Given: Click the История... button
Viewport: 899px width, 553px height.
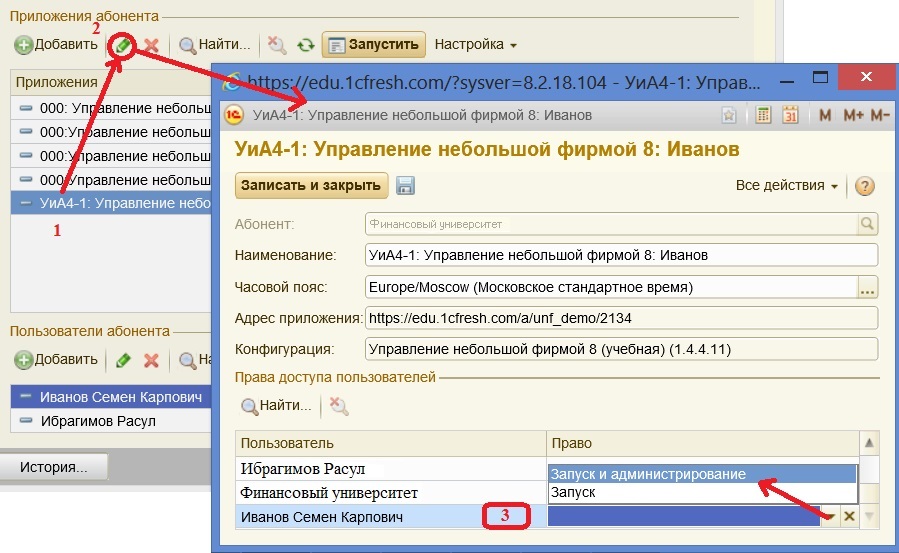Looking at the screenshot, I should coord(54,467).
